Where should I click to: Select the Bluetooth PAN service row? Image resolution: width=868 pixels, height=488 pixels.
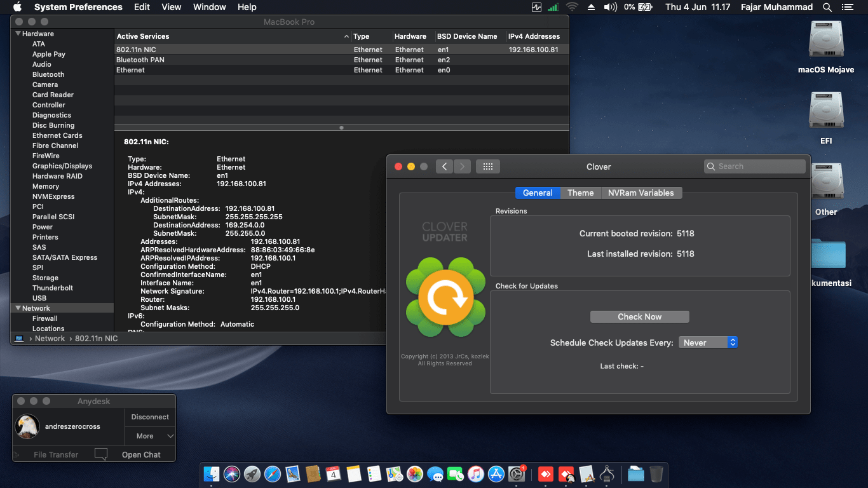click(341, 60)
